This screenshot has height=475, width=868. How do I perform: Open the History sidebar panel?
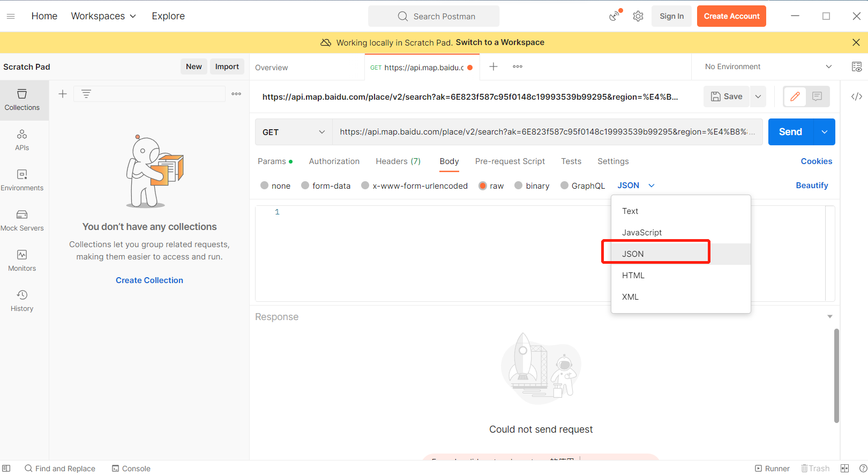point(22,301)
